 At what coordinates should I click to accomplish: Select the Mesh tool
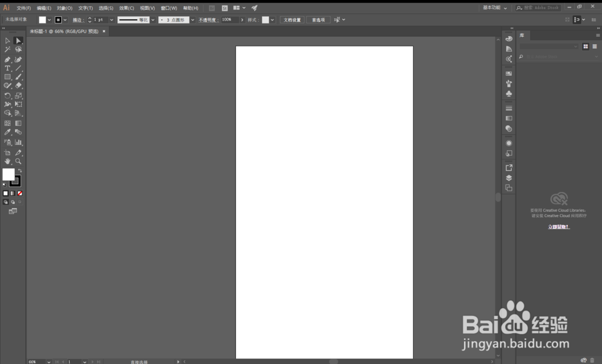(7, 123)
